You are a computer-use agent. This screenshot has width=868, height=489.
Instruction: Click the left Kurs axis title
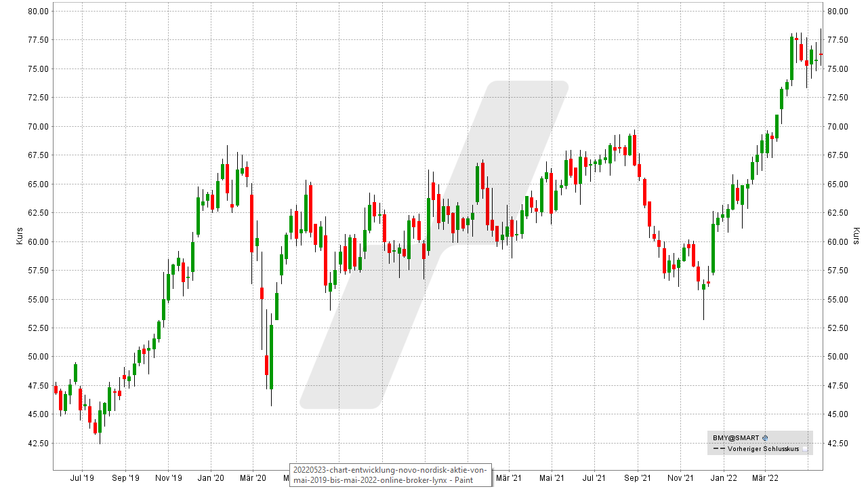click(19, 235)
